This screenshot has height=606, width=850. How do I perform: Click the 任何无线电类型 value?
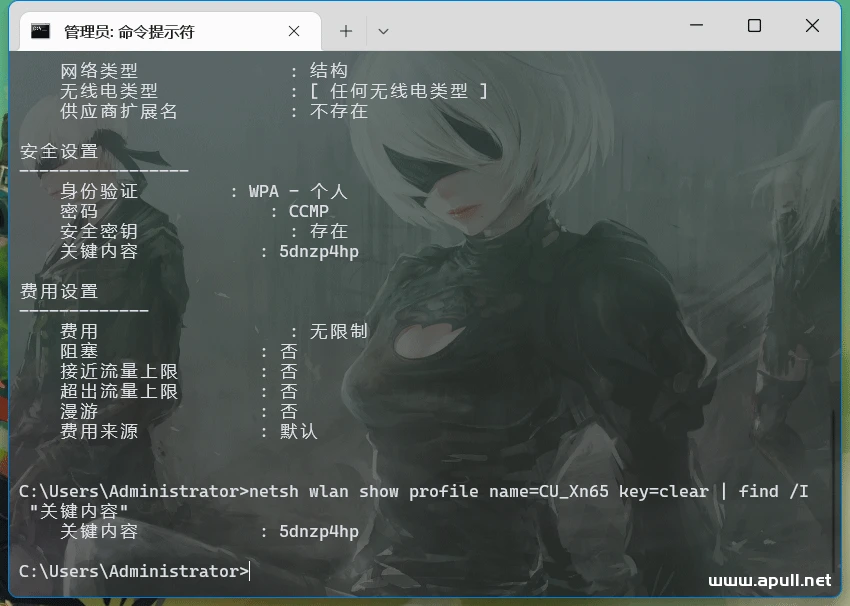[398, 91]
